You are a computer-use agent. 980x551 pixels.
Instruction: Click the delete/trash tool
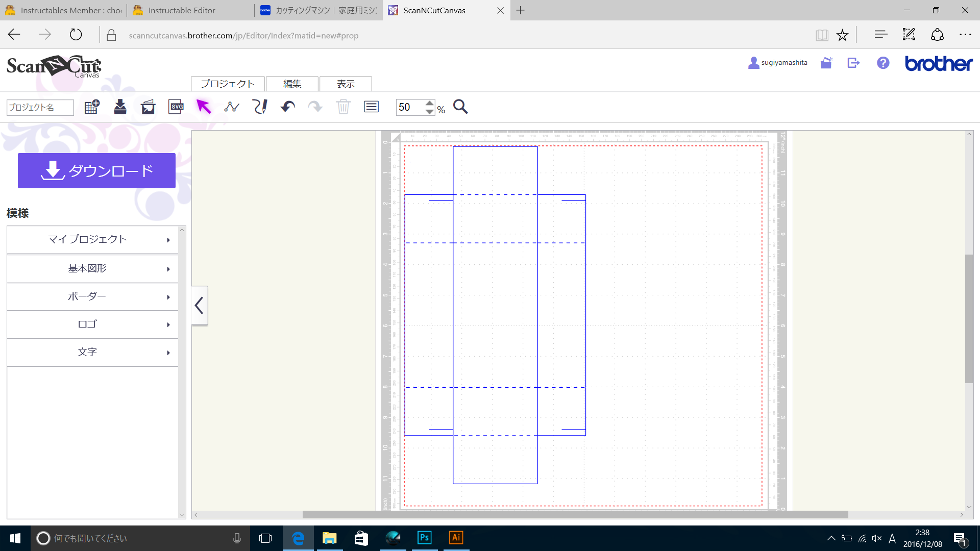coord(344,106)
